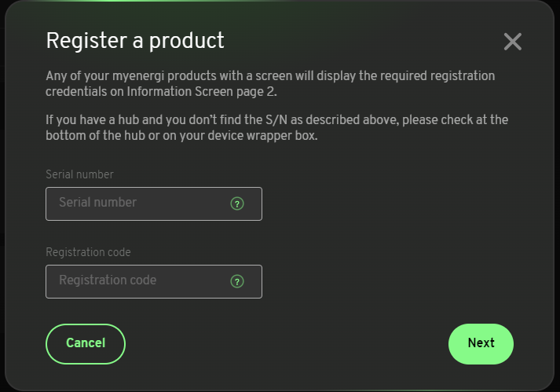Click the Serial number label above the field
Image resolution: width=560 pixels, height=392 pixels.
[x=79, y=174]
